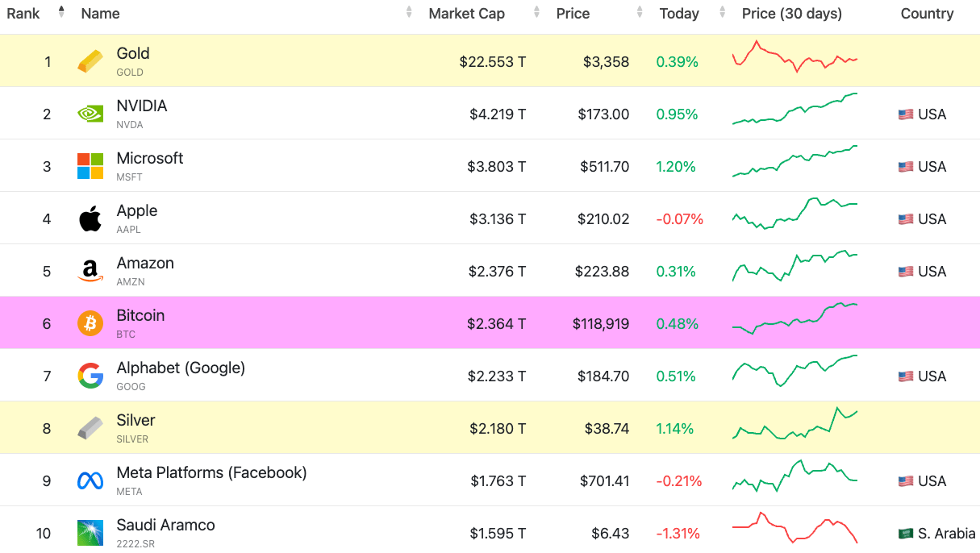Open the Microsoft company page
The image size is (980, 553).
[150, 159]
